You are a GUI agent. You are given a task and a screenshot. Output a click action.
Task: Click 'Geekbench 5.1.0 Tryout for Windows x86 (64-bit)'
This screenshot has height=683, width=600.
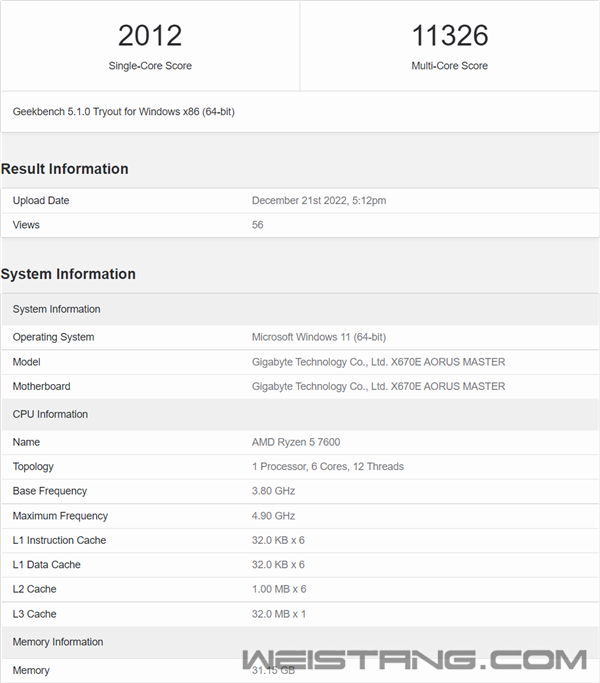tap(124, 112)
